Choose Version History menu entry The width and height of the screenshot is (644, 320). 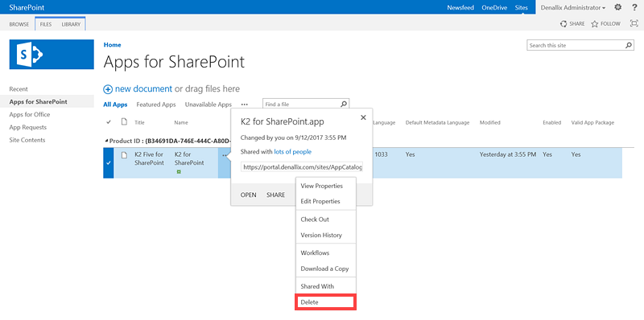(321, 235)
